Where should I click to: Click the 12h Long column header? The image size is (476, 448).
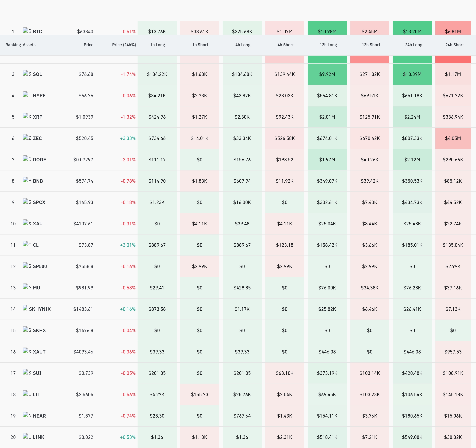[328, 45]
